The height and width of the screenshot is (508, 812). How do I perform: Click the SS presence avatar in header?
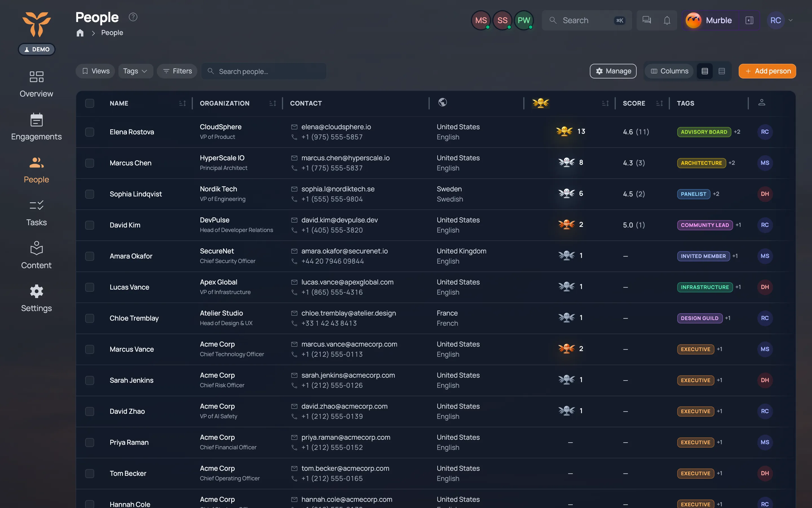click(x=502, y=20)
